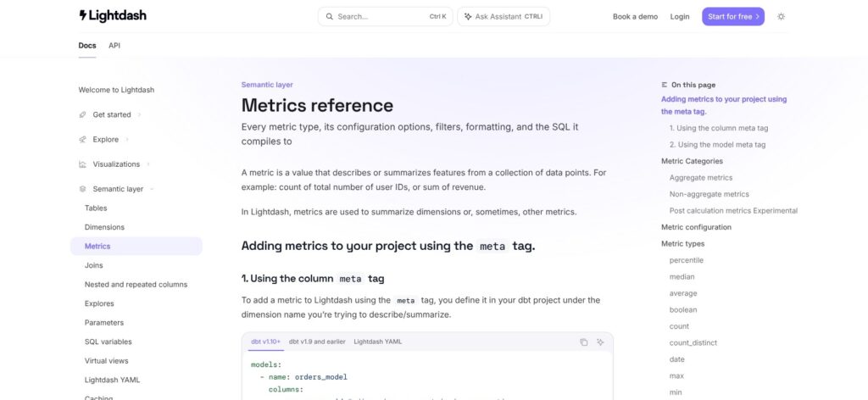Jump to Post calculation metrics Experimental
This screenshot has width=868, height=400.
click(x=733, y=211)
